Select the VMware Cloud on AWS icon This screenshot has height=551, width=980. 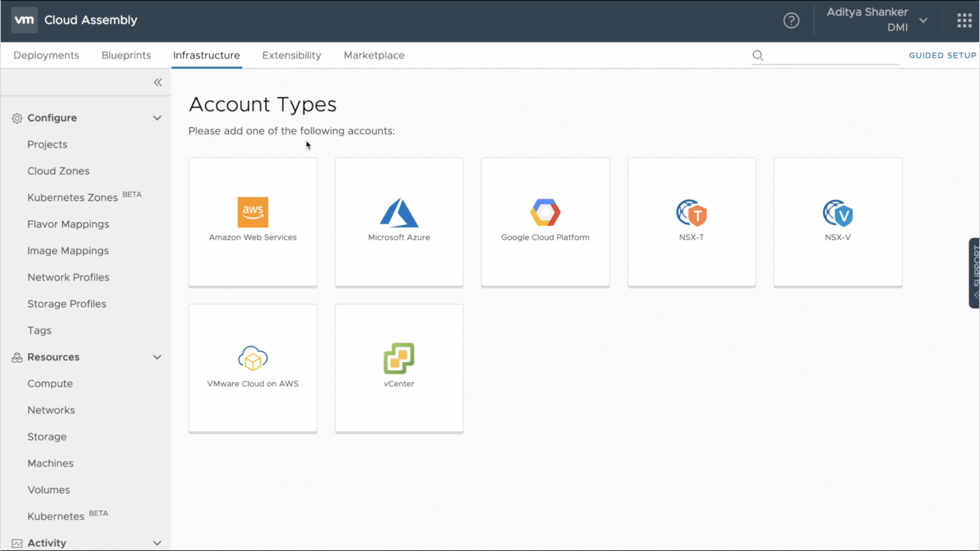[x=253, y=358]
